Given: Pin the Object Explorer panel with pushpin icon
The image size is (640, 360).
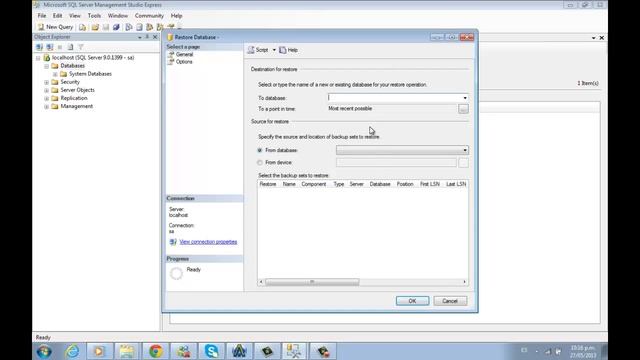Looking at the screenshot, I should (147, 37).
